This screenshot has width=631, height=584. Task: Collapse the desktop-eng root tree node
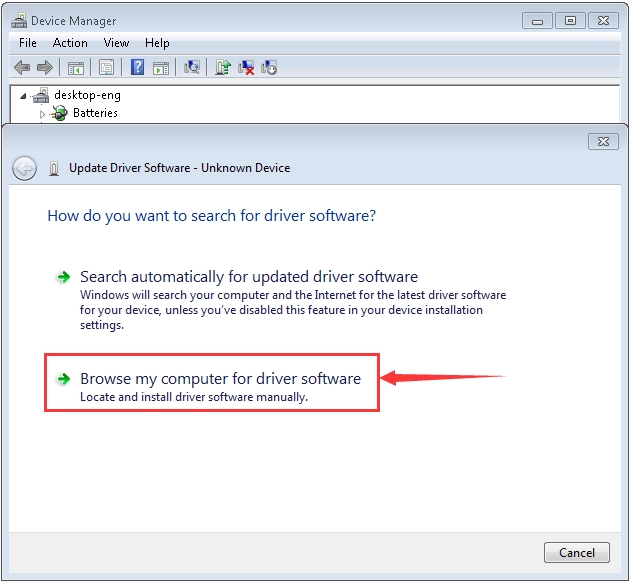click(x=23, y=96)
